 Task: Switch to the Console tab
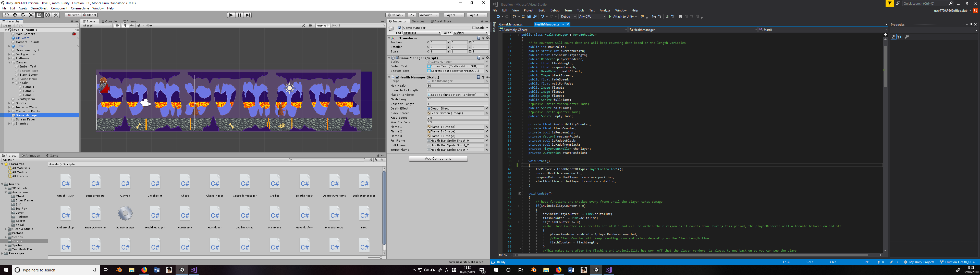(109, 21)
